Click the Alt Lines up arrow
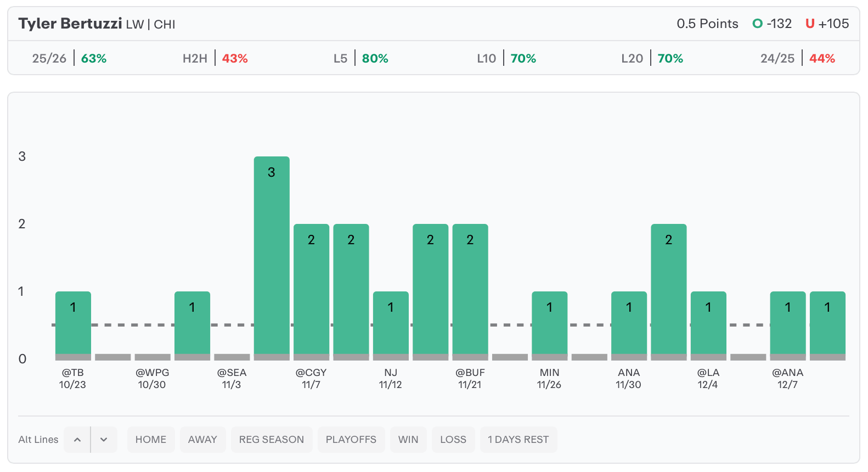 coord(77,440)
